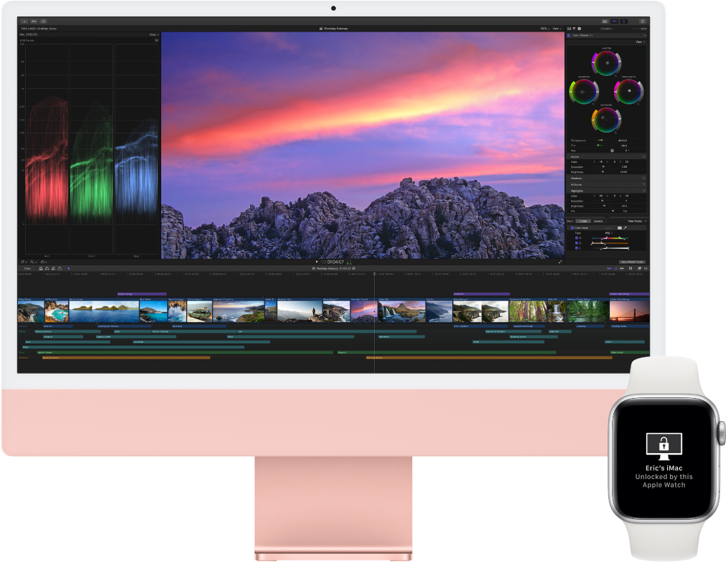Switch the mask mode to Outside

598,221
